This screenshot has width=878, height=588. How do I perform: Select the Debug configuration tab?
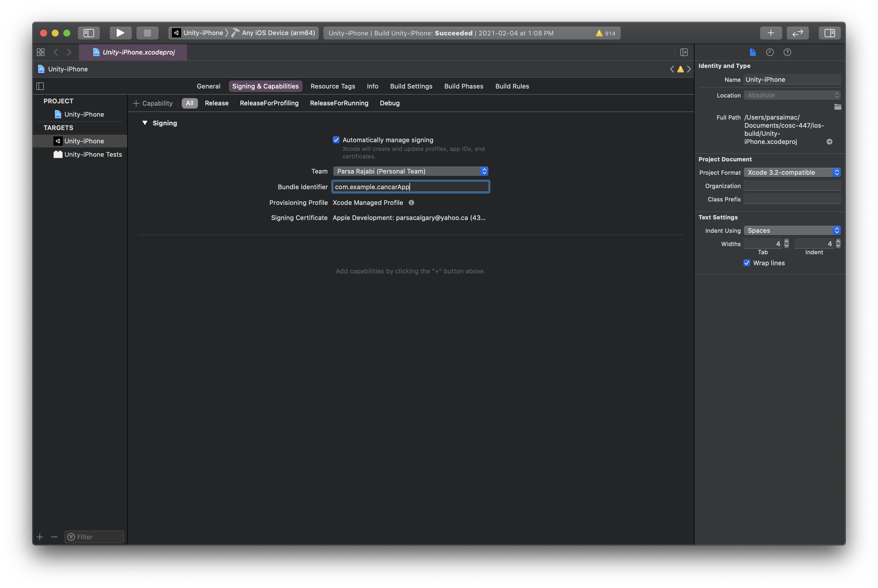(389, 103)
